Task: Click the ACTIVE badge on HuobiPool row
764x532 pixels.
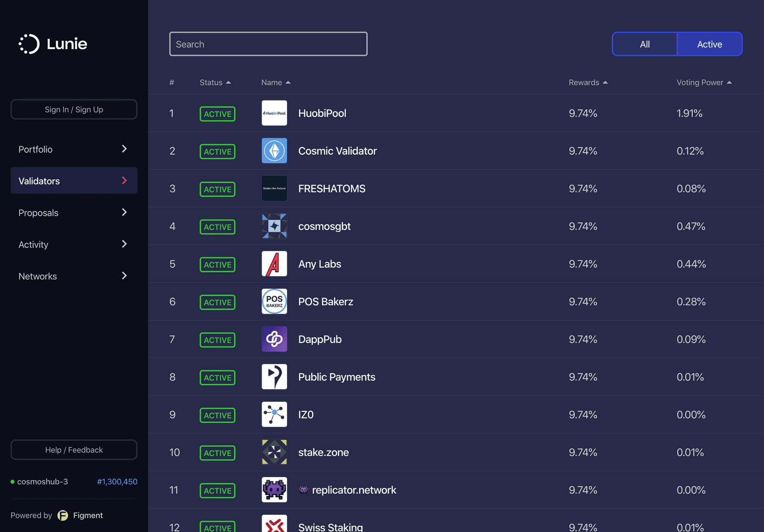Action: [x=217, y=114]
